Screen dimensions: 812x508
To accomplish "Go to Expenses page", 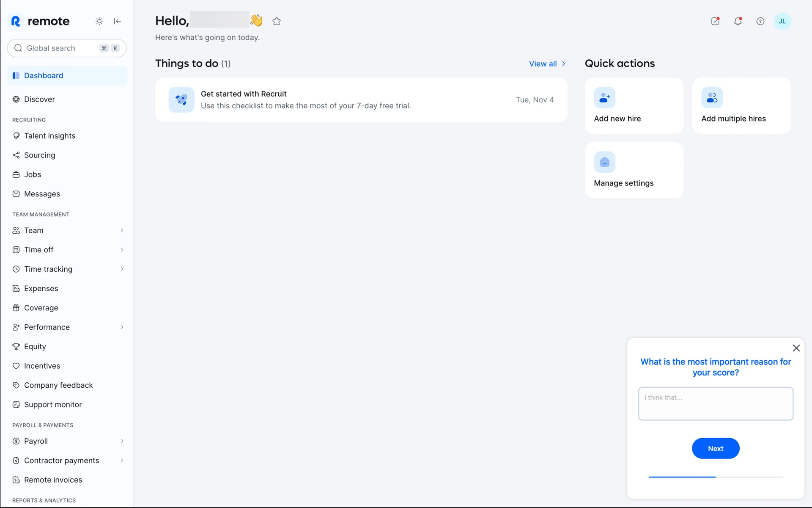I will point(41,288).
